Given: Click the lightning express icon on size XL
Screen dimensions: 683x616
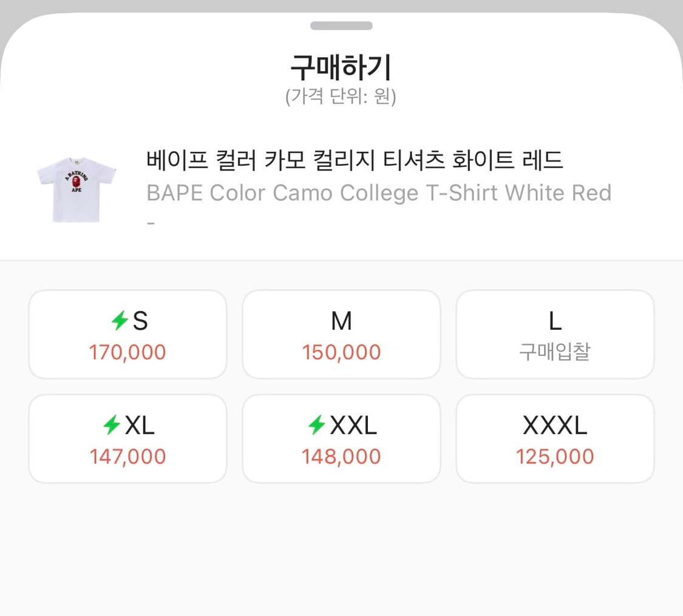Looking at the screenshot, I should click(112, 425).
